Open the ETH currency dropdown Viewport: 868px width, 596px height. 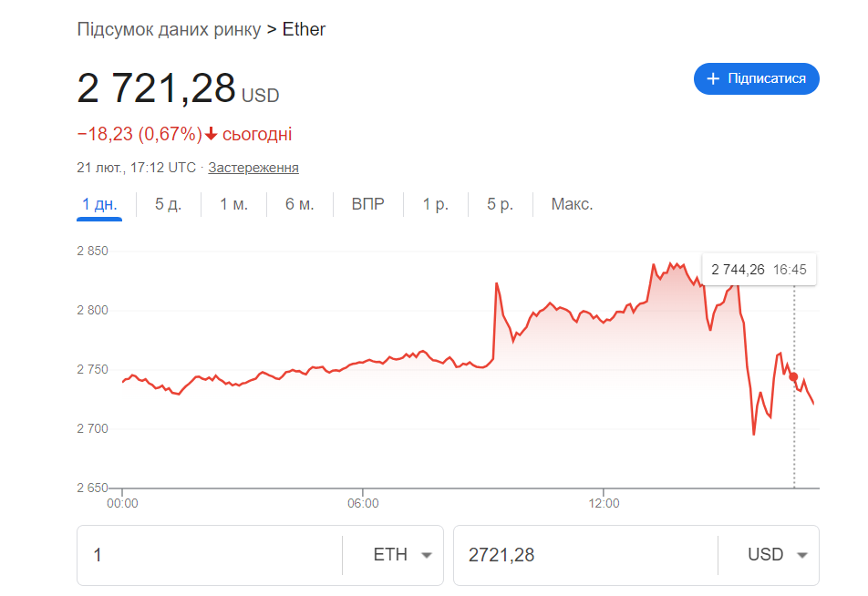pyautogui.click(x=402, y=555)
